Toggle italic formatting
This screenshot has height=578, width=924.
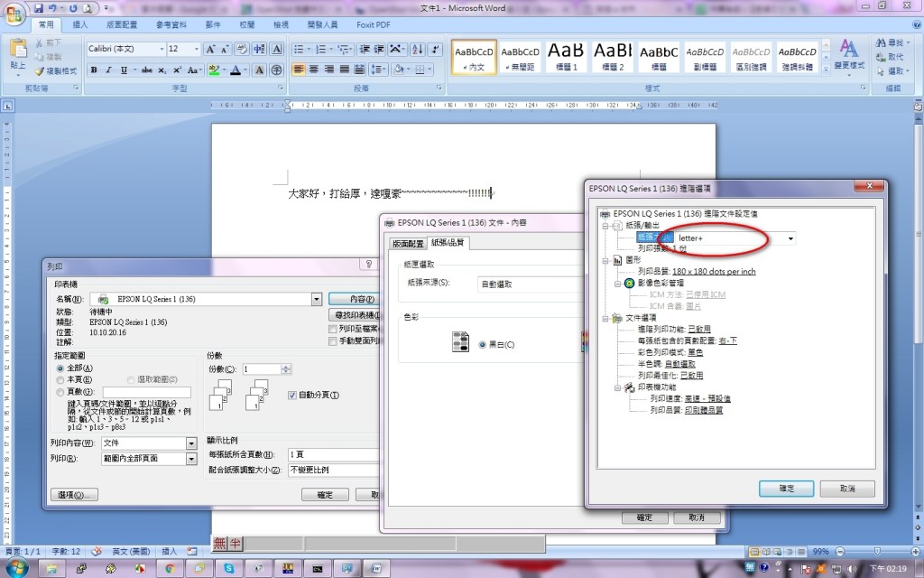[x=108, y=70]
